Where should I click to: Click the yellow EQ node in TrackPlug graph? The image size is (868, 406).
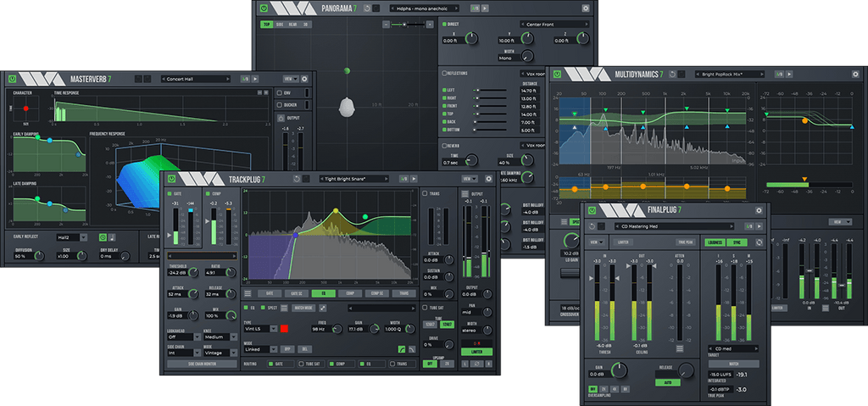pos(336,211)
